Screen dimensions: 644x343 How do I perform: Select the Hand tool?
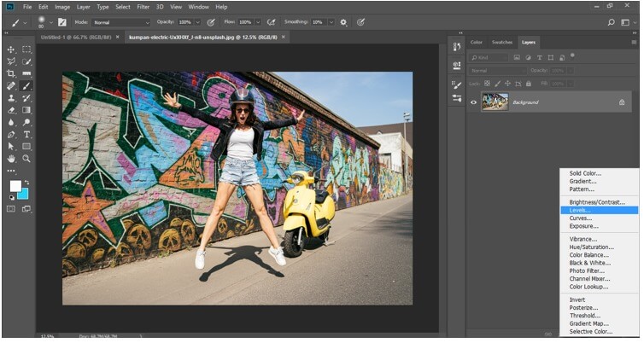point(11,159)
